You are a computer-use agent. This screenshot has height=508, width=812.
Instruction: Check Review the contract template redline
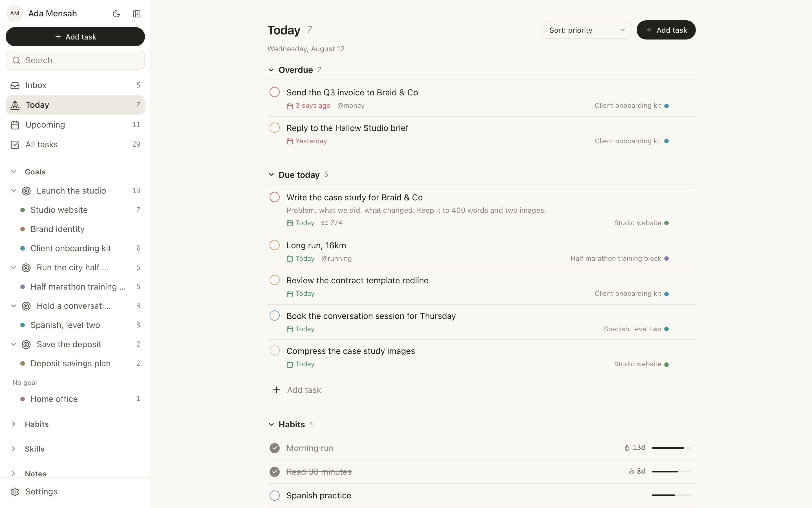(274, 280)
